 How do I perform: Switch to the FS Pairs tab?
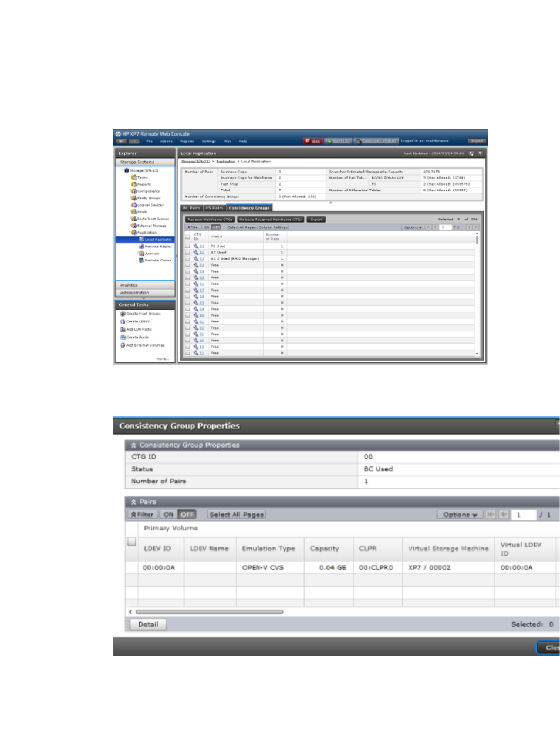coord(214,208)
